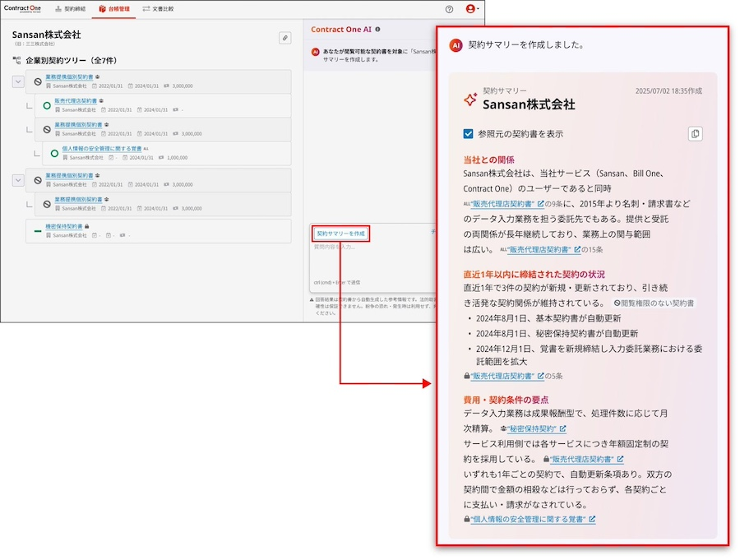
Task: Click the green circle icon on 個人情報の安全管理に関する覚書
Action: tap(54, 152)
